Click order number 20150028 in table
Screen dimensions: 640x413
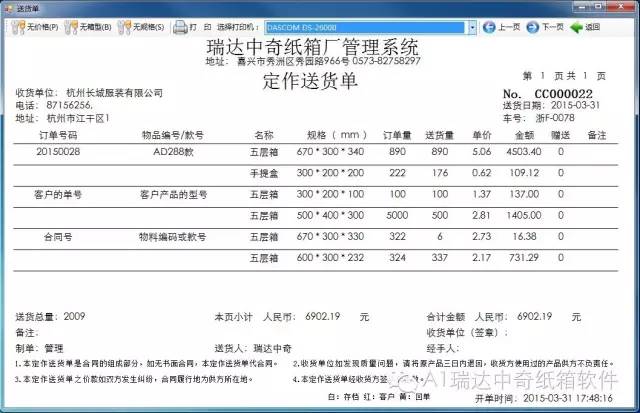[57, 152]
